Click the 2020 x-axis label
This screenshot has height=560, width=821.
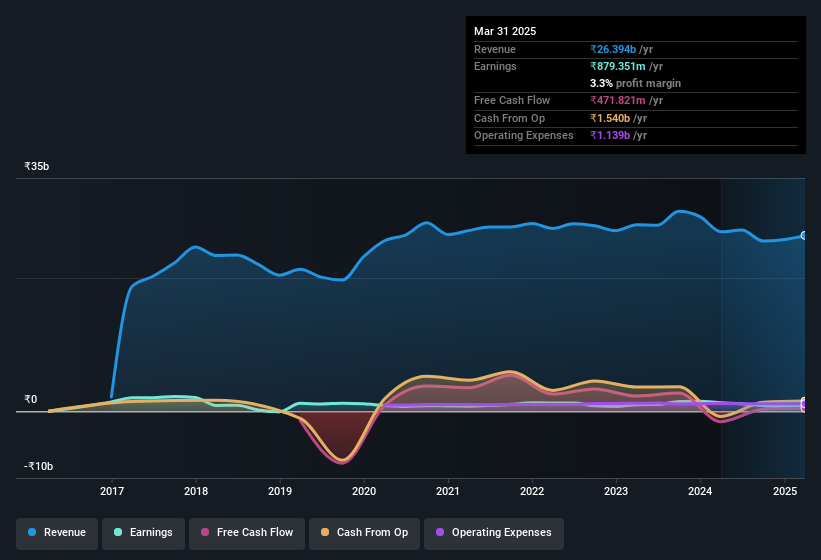[364, 491]
